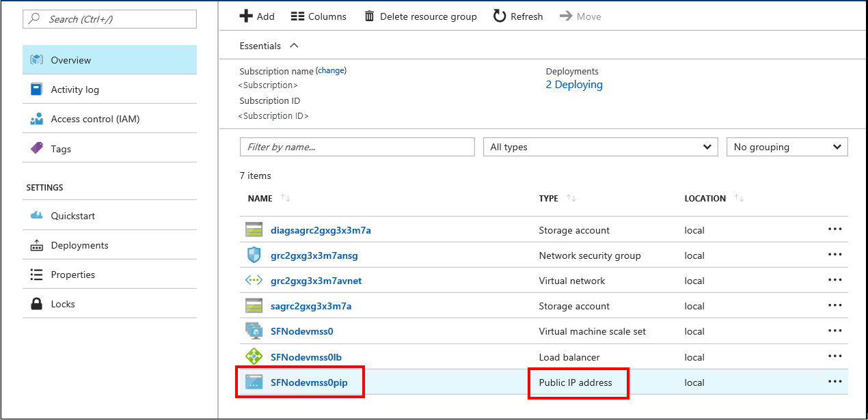Click the Network security group shield icon
The image size is (868, 420).
point(254,255)
